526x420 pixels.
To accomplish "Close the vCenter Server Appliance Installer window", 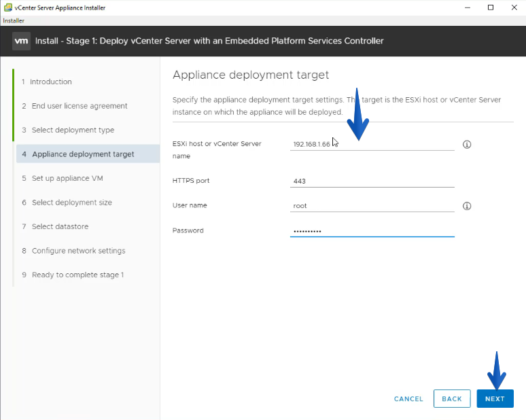I will point(514,7).
